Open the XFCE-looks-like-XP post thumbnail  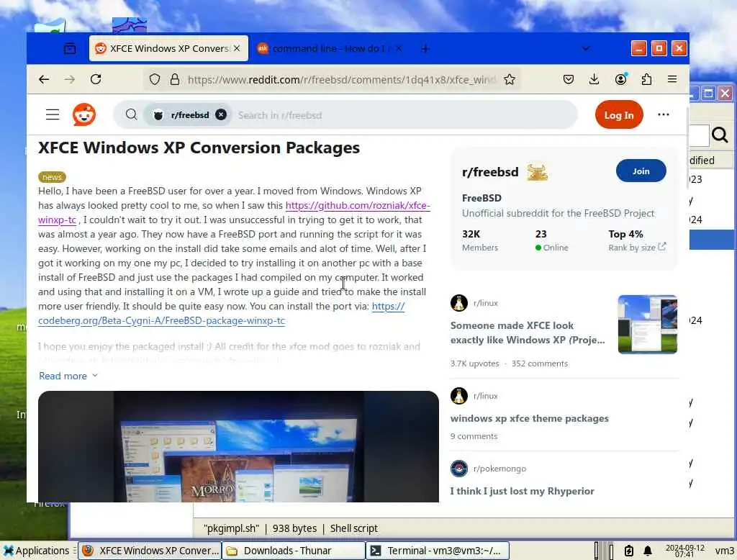[x=647, y=325]
